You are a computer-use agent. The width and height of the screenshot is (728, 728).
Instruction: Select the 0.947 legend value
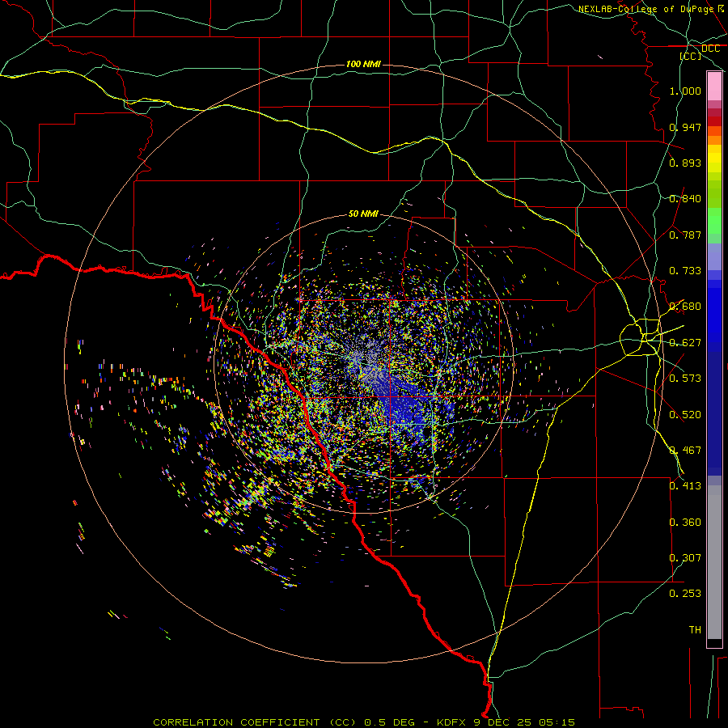[685, 127]
